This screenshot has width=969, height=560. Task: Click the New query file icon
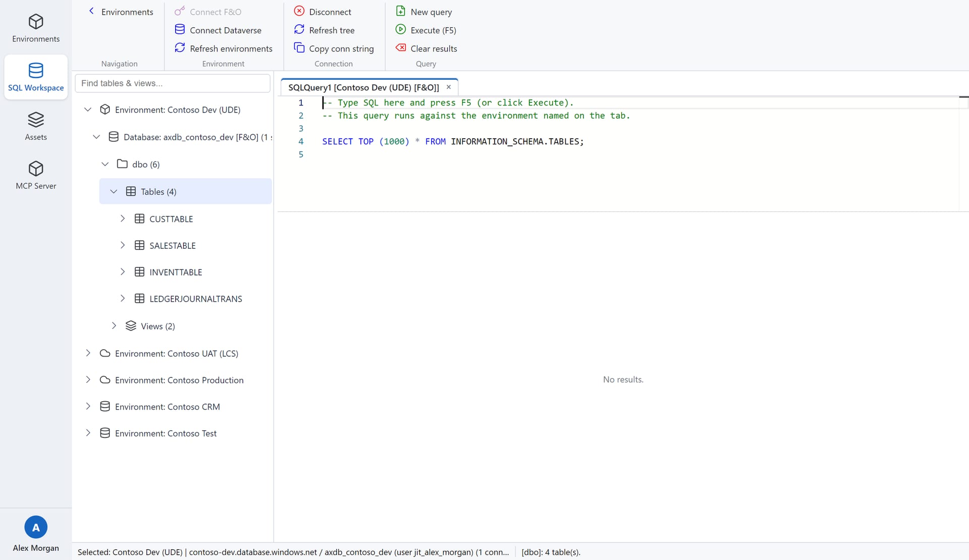[401, 11]
